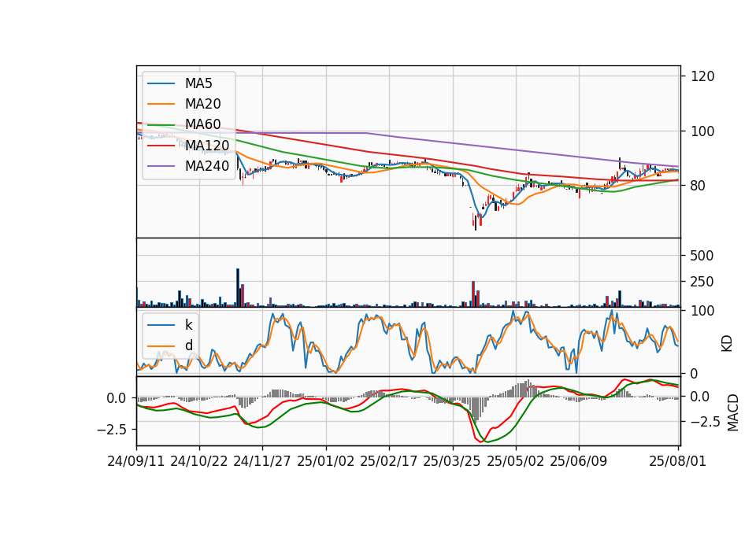Click the blue MA5 legend line sample

click(161, 84)
